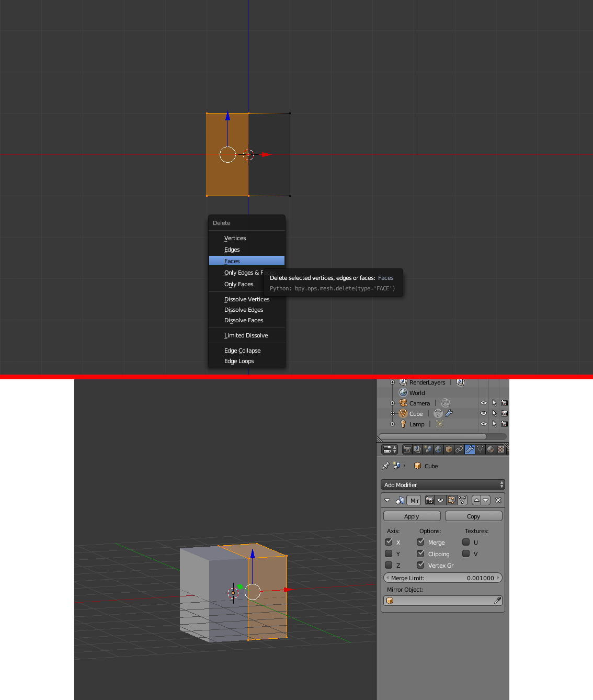
Task: Select Dissolve Vertices from the Delete menu
Action: click(246, 299)
